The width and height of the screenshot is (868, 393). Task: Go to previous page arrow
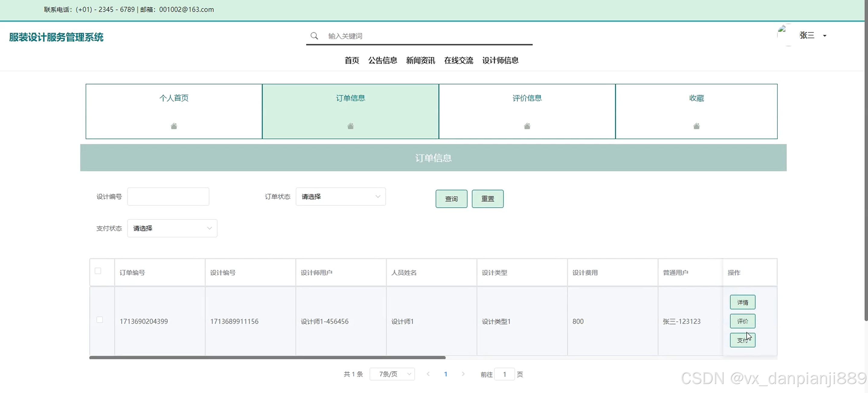(428, 374)
